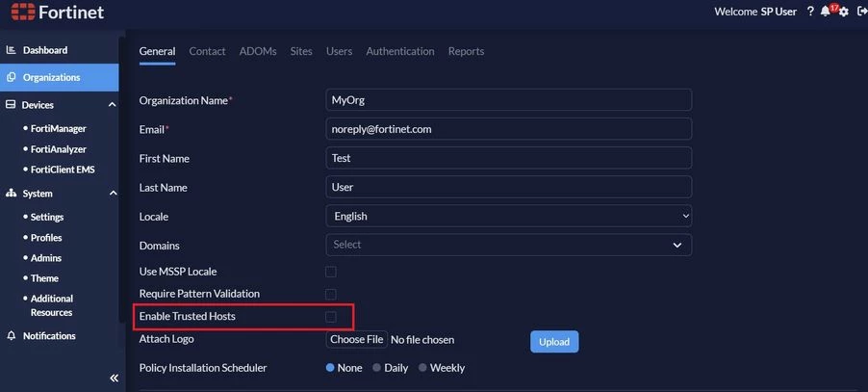Open the Domains Select dropdown

click(509, 245)
